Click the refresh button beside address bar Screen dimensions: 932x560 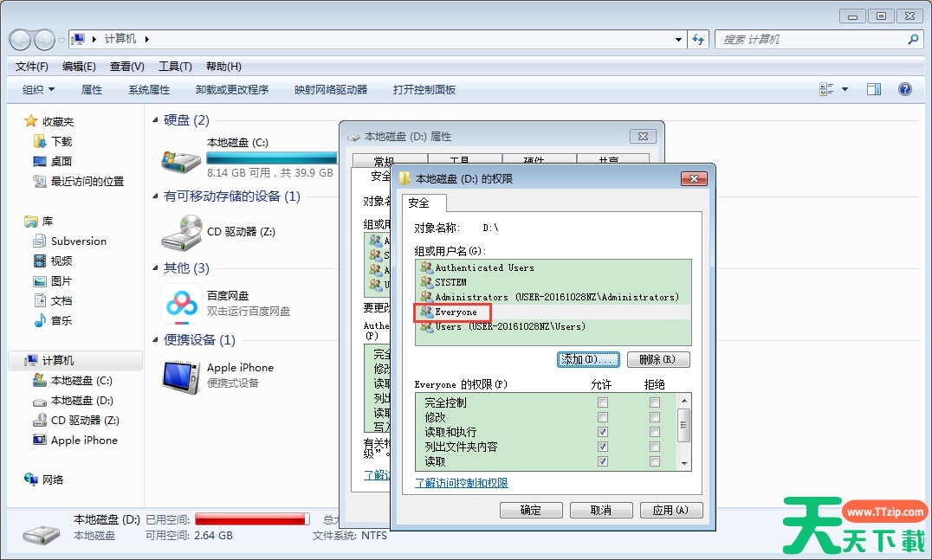[699, 40]
